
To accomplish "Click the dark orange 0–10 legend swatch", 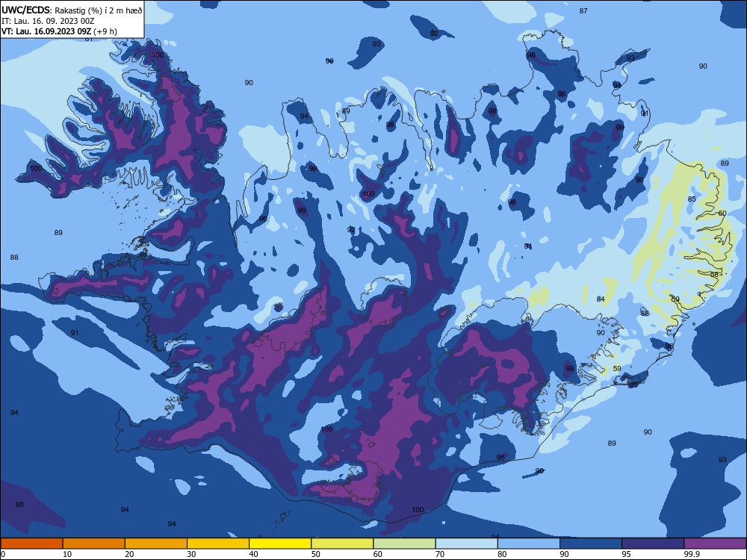I will (x=31, y=544).
